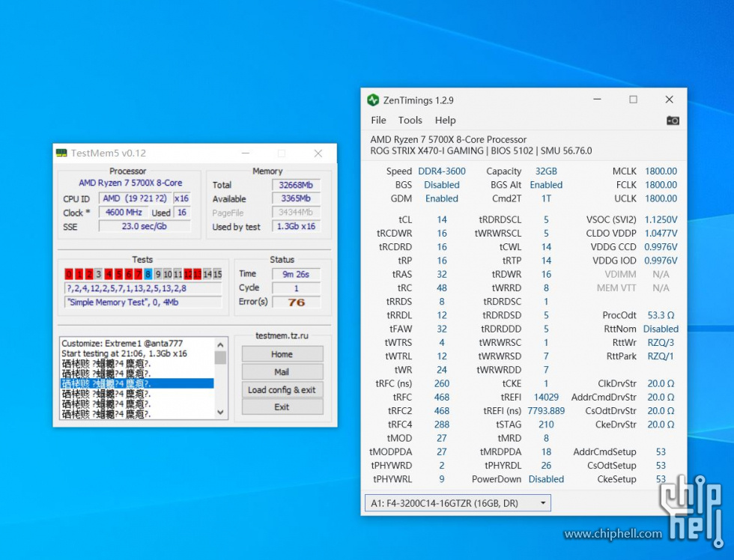Click the RttNom Disabled value
Image resolution: width=734 pixels, height=560 pixels.
661,329
